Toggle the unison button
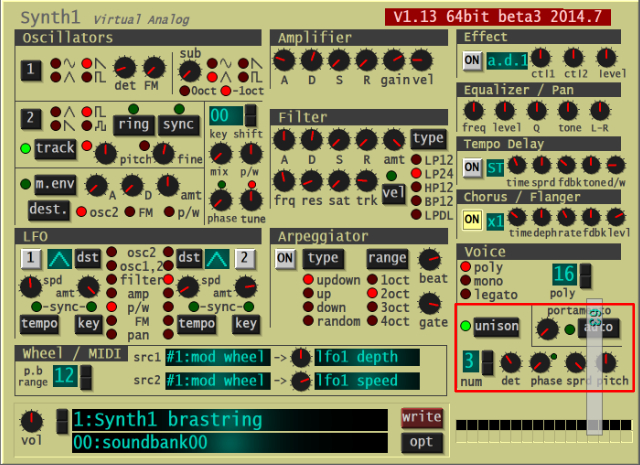Screen dimensions: 640x465 point(496,326)
